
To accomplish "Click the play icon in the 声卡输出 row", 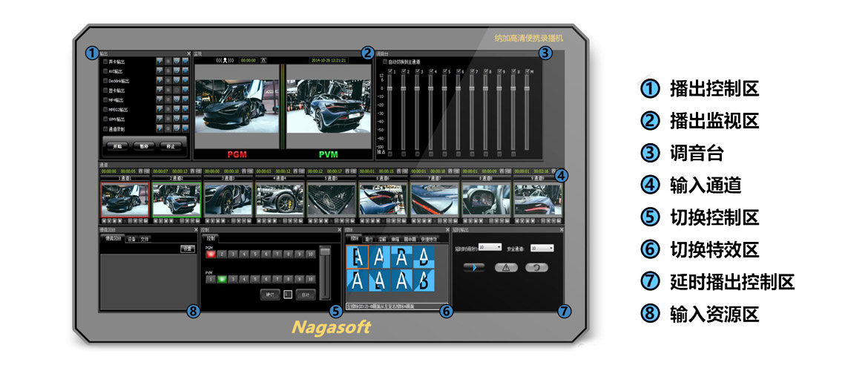I will click(x=160, y=62).
